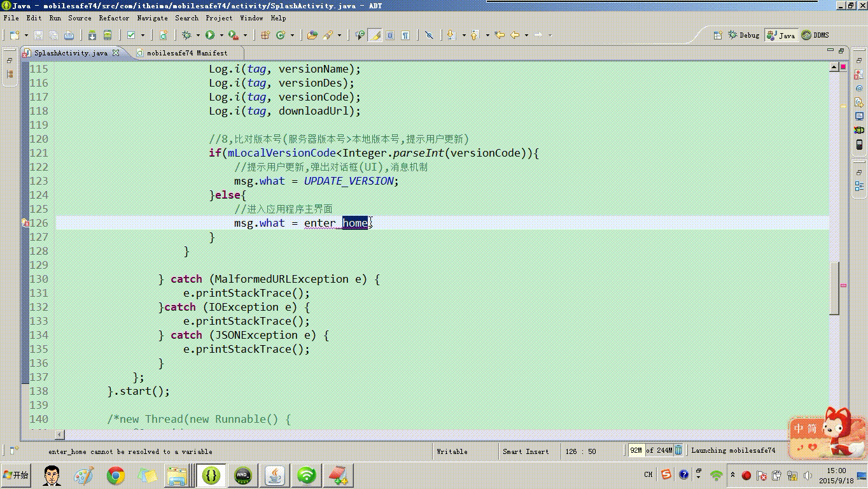
Task: Toggle Mark Occurrences highlighter button
Action: (375, 36)
